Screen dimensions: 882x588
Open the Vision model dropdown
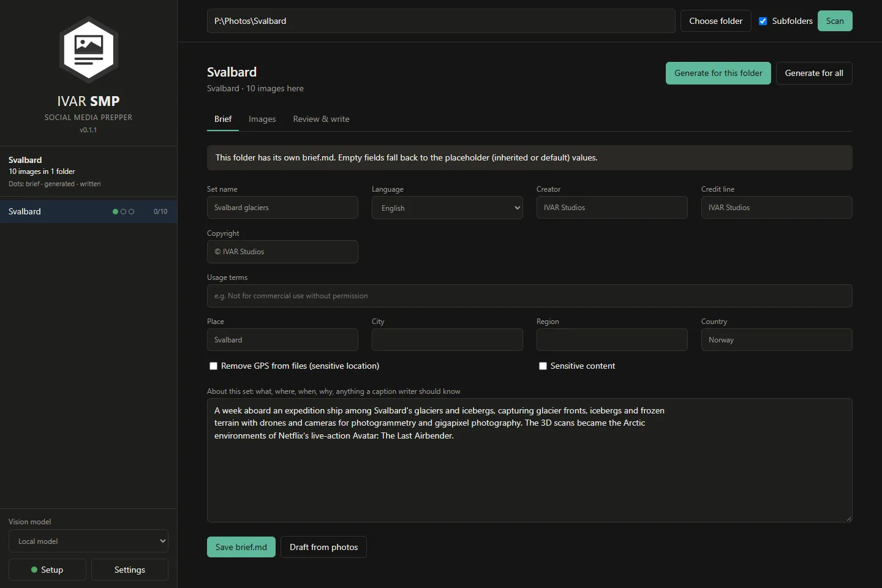(x=88, y=541)
